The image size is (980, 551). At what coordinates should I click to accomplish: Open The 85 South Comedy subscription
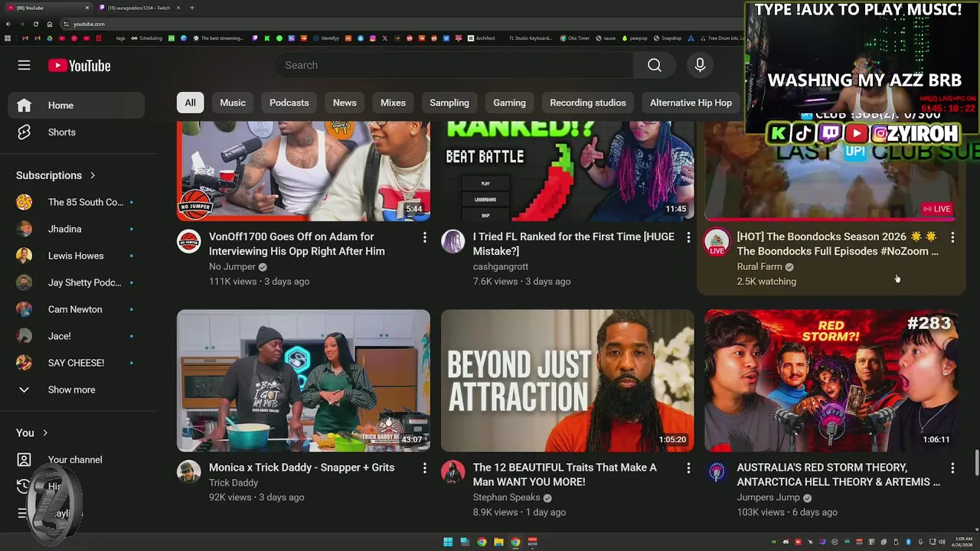[x=77, y=202]
